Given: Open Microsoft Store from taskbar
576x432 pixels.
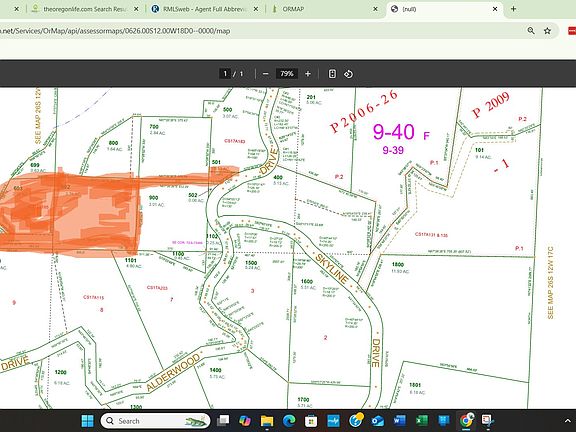Looking at the screenshot, I should tap(311, 421).
